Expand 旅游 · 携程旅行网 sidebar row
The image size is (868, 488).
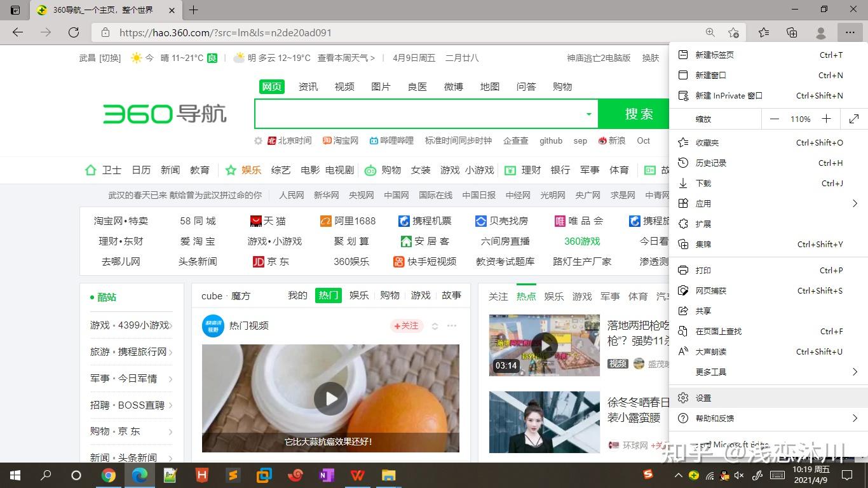coord(132,352)
